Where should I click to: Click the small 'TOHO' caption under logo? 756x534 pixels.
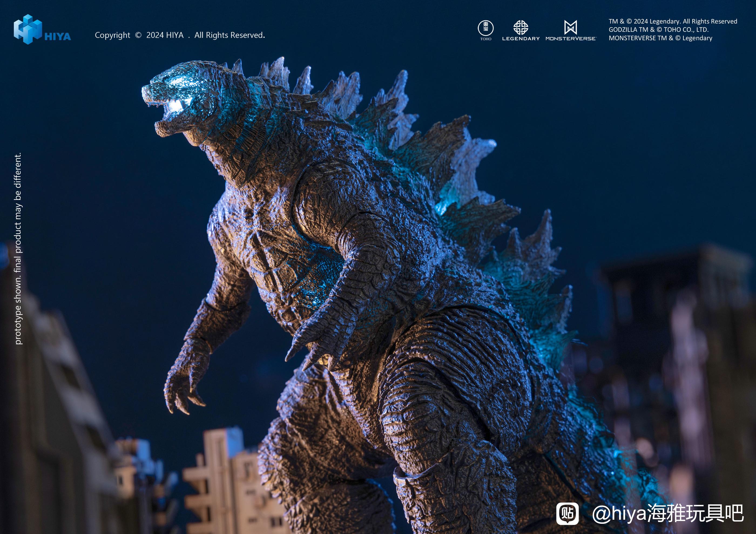(x=486, y=39)
